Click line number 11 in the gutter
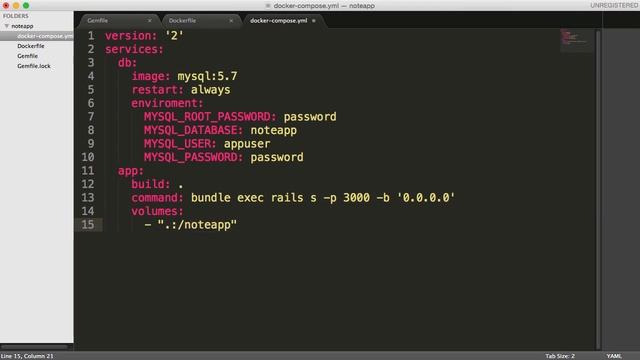Image resolution: width=640 pixels, height=360 pixels. (88, 170)
